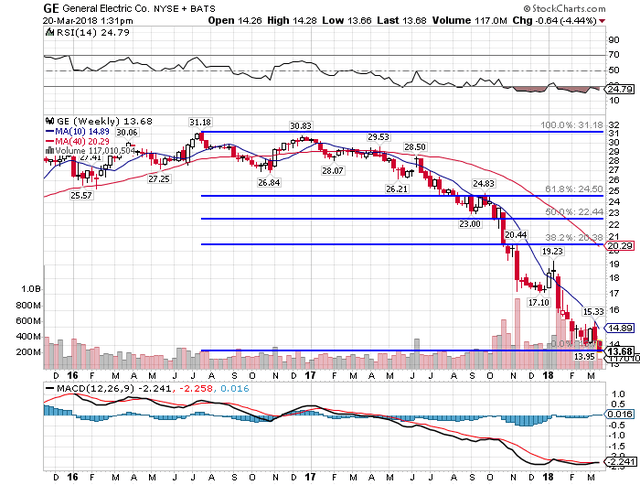Click the red down-triangle change indicator

602,21
